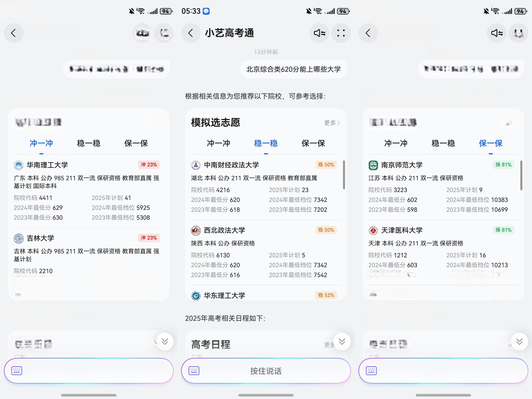Tap the scroll-down chevron button in the middle screen
This screenshot has height=399, width=532.
(342, 342)
